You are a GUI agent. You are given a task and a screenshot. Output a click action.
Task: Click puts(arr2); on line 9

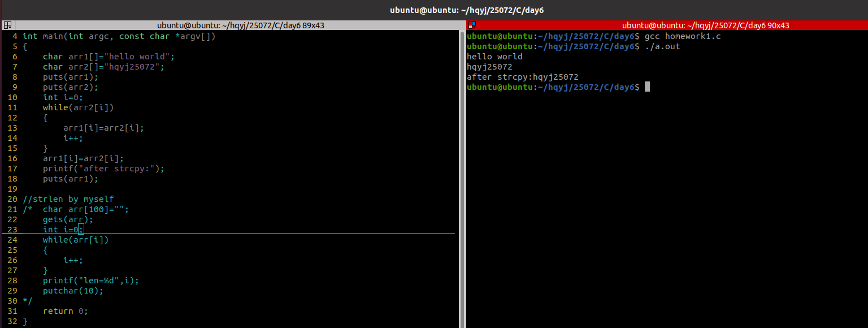point(71,87)
